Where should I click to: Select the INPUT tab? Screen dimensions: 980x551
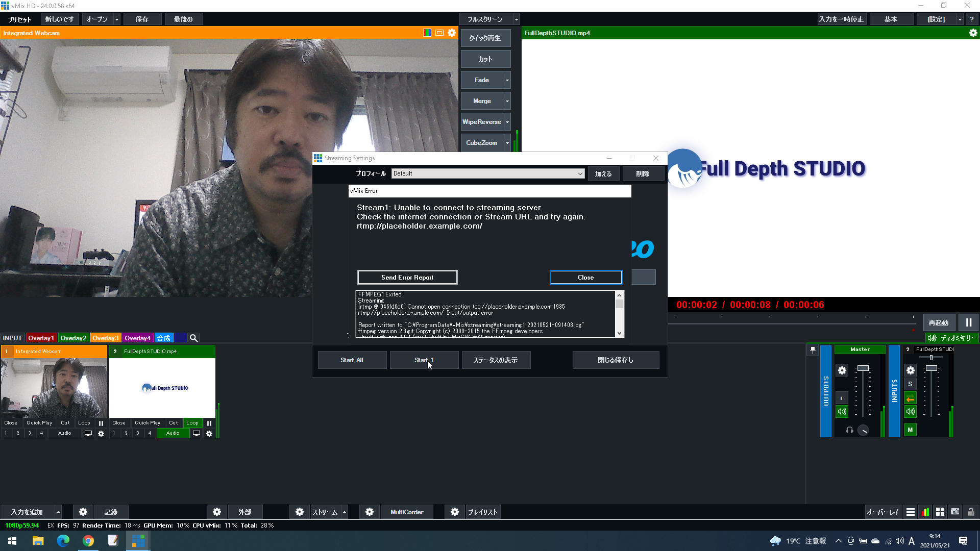pyautogui.click(x=12, y=338)
